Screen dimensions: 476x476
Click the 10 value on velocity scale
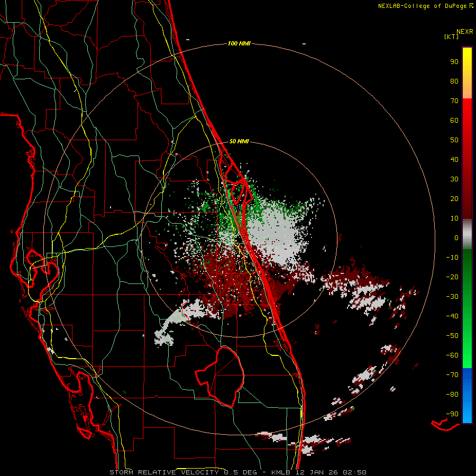click(454, 218)
